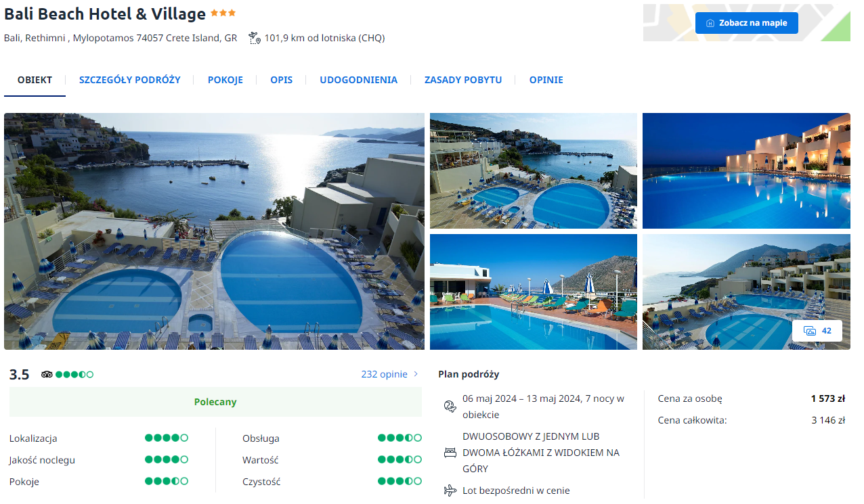Image resolution: width=864 pixels, height=504 pixels.
Task: Click the green Polecany banner
Action: pos(215,402)
